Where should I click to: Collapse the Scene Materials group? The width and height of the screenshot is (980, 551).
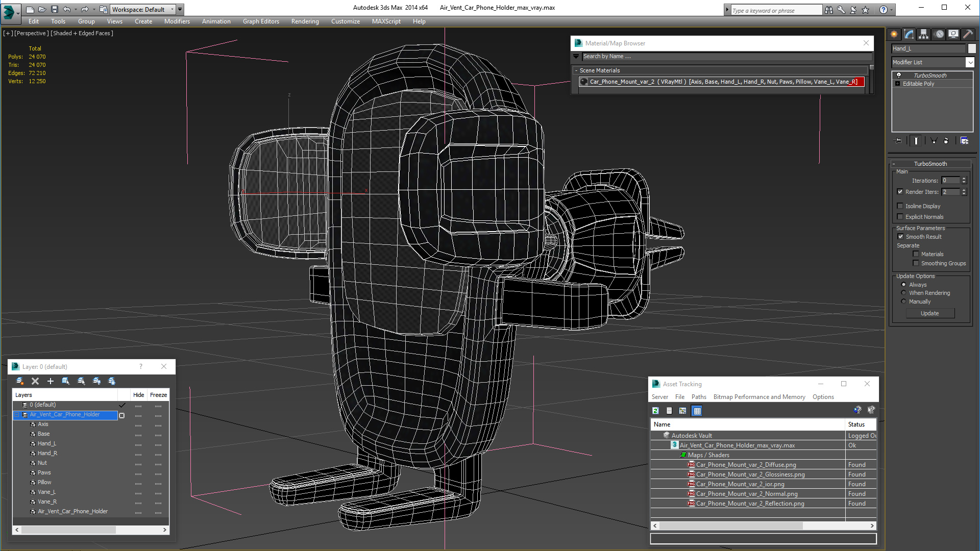pyautogui.click(x=576, y=70)
